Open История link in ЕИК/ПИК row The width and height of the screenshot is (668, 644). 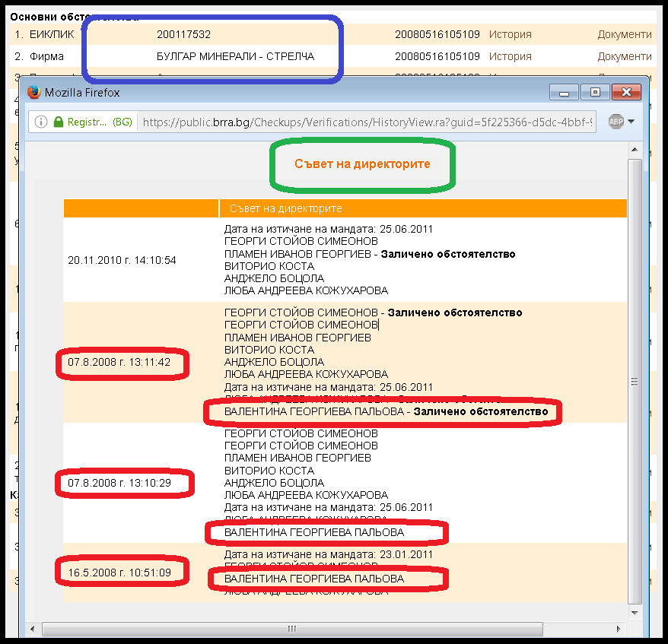(510, 34)
